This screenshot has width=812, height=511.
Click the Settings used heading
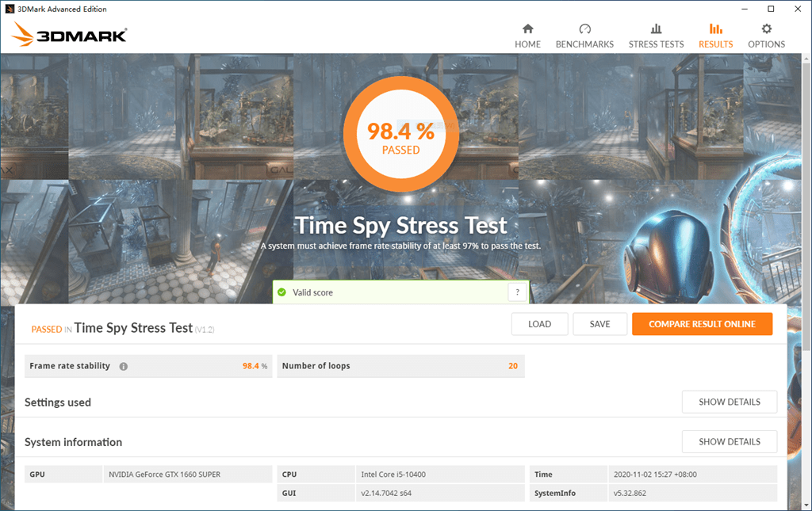57,402
